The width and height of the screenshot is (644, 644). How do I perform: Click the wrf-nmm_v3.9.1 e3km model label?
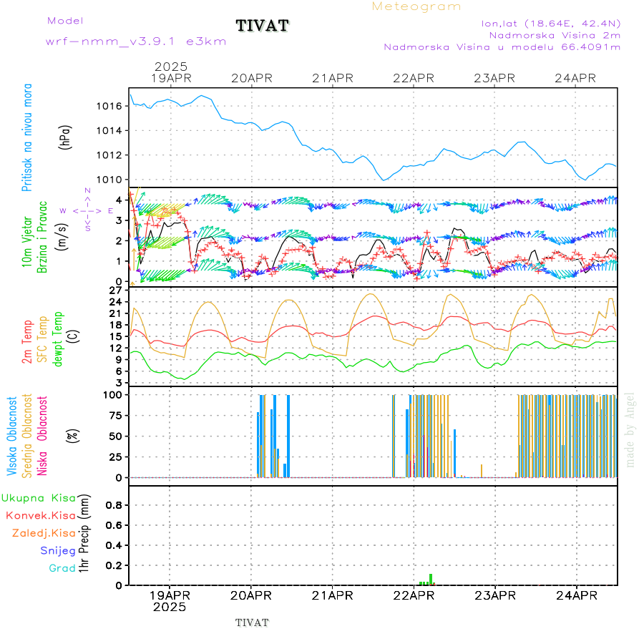click(136, 42)
